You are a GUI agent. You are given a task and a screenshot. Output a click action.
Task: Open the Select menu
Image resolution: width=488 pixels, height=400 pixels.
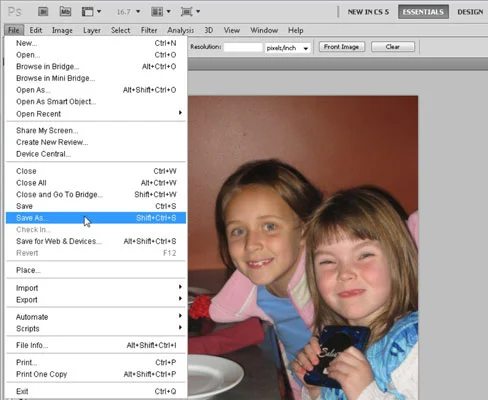pyautogui.click(x=120, y=30)
